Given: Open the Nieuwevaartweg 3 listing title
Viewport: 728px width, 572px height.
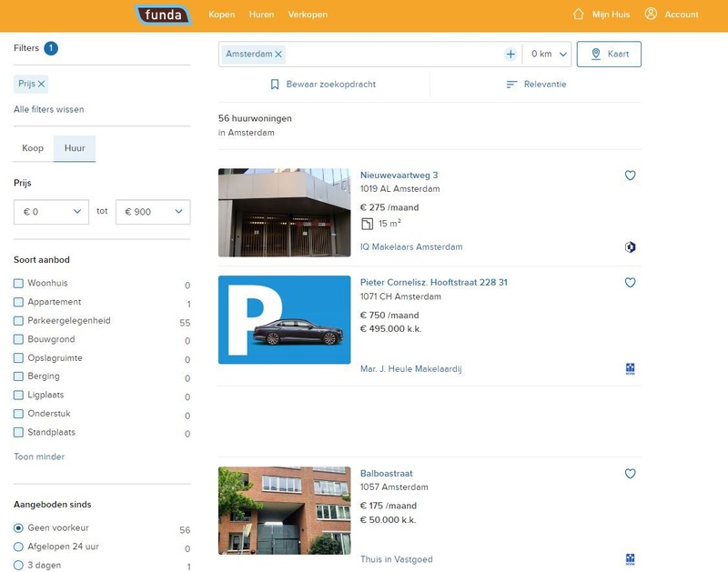Looking at the screenshot, I should pyautogui.click(x=399, y=176).
